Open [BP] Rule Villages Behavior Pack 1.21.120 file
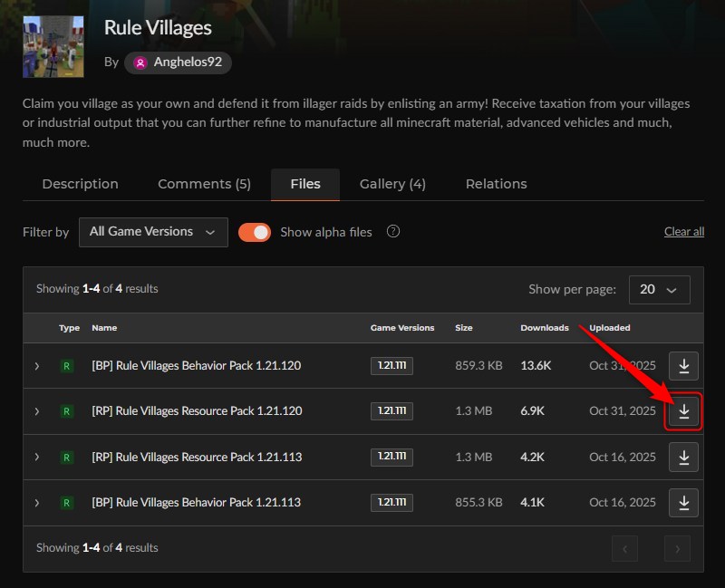The height and width of the screenshot is (588, 725). point(196,366)
